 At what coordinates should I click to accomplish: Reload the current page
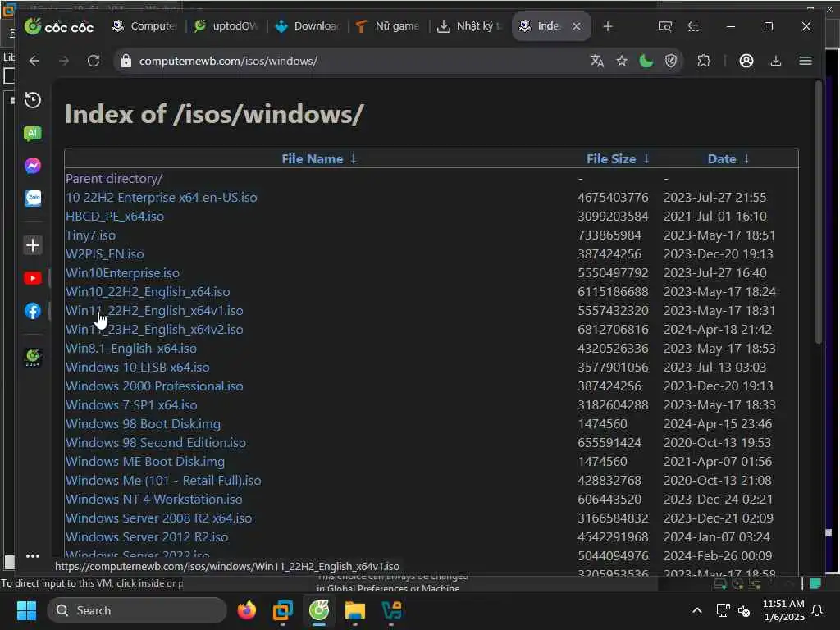[x=94, y=61]
